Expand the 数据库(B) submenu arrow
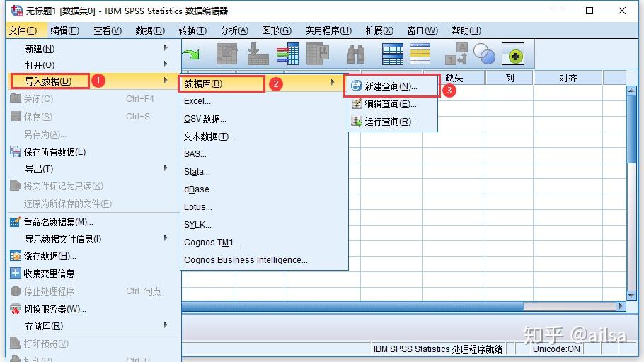The image size is (644, 362). [333, 83]
